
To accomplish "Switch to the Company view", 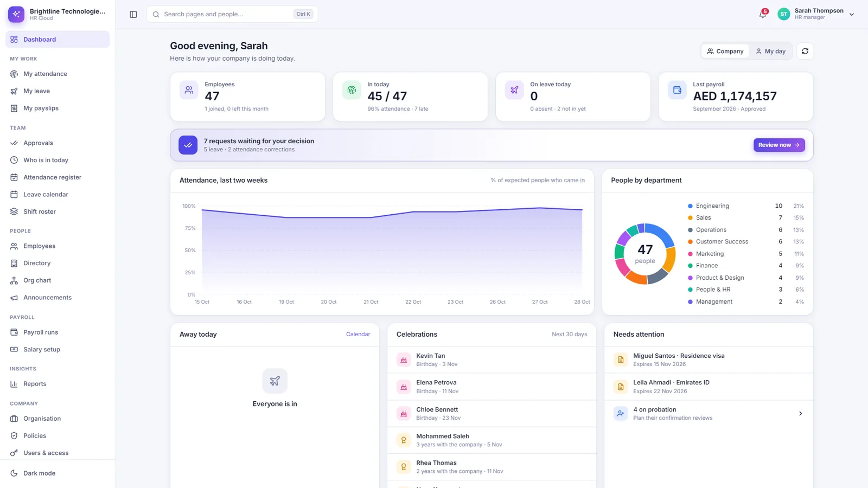I will 725,51.
